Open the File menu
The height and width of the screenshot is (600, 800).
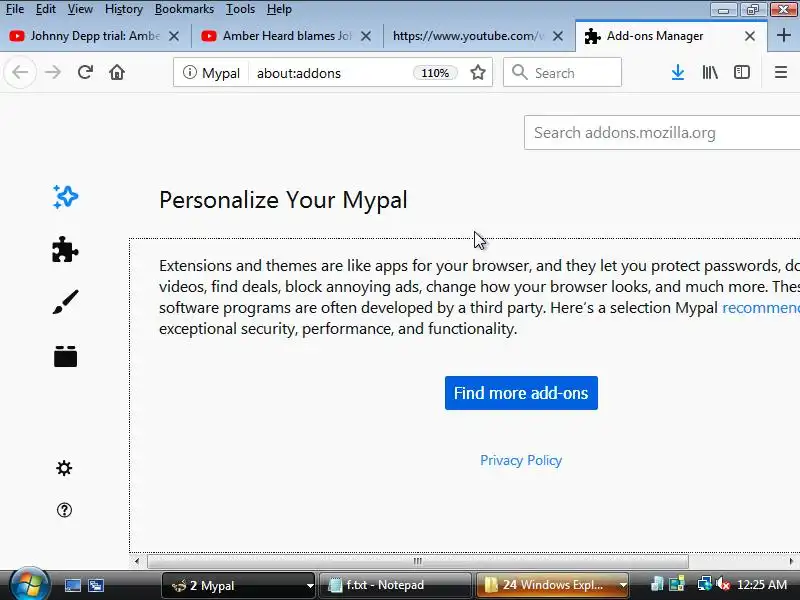(15, 9)
